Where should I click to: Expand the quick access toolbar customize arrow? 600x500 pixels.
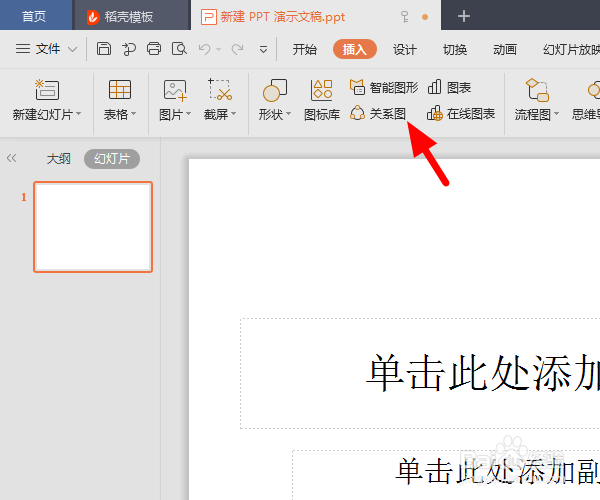point(263,49)
